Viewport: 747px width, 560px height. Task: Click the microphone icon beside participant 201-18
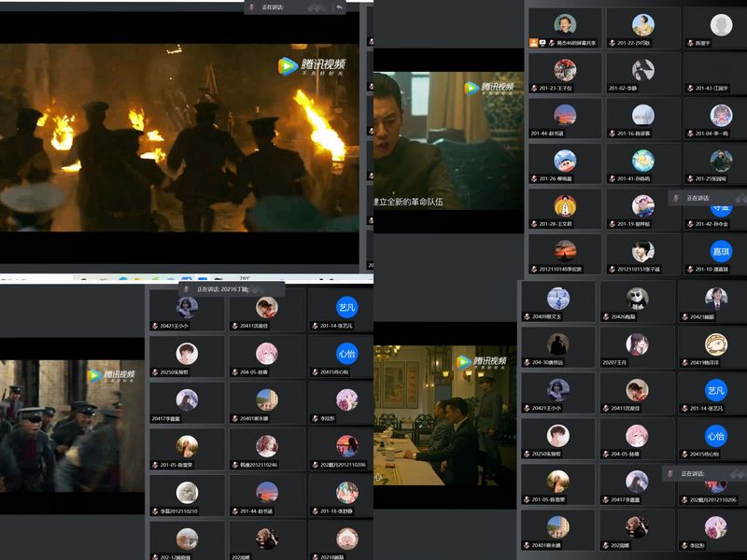point(315,511)
